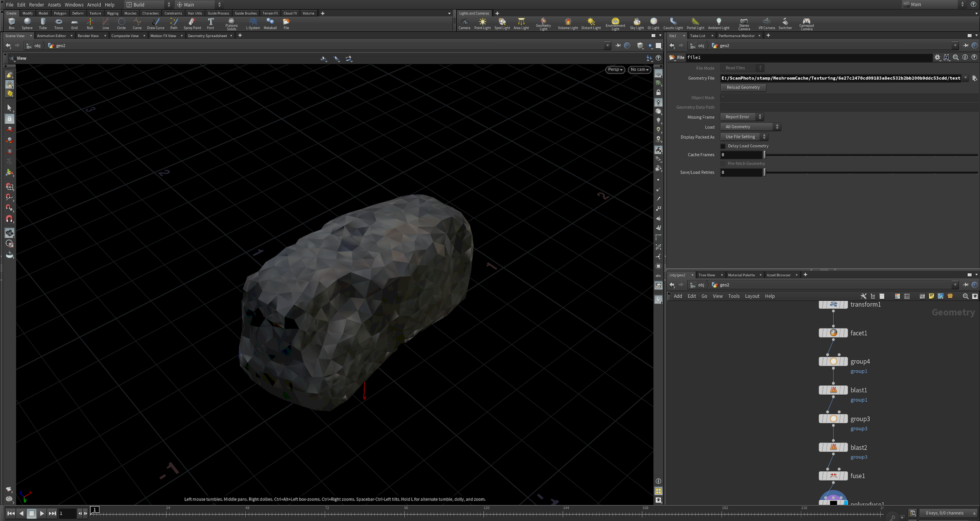This screenshot has width=980, height=521.
Task: Select the Sphere shelf tool
Action: 27,23
